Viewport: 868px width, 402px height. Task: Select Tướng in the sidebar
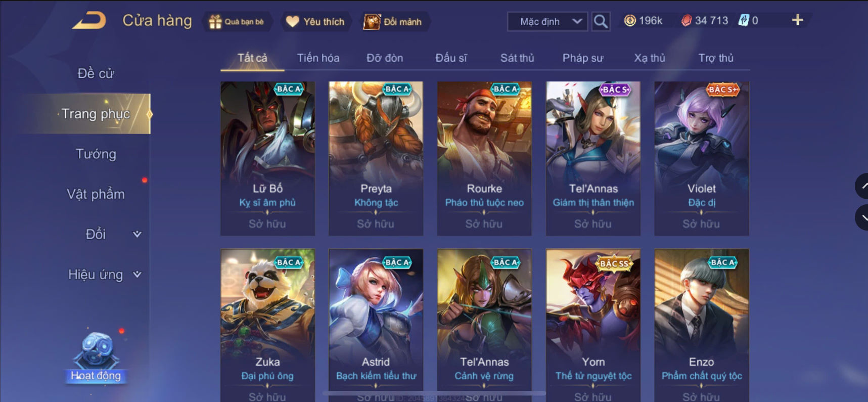pos(96,154)
